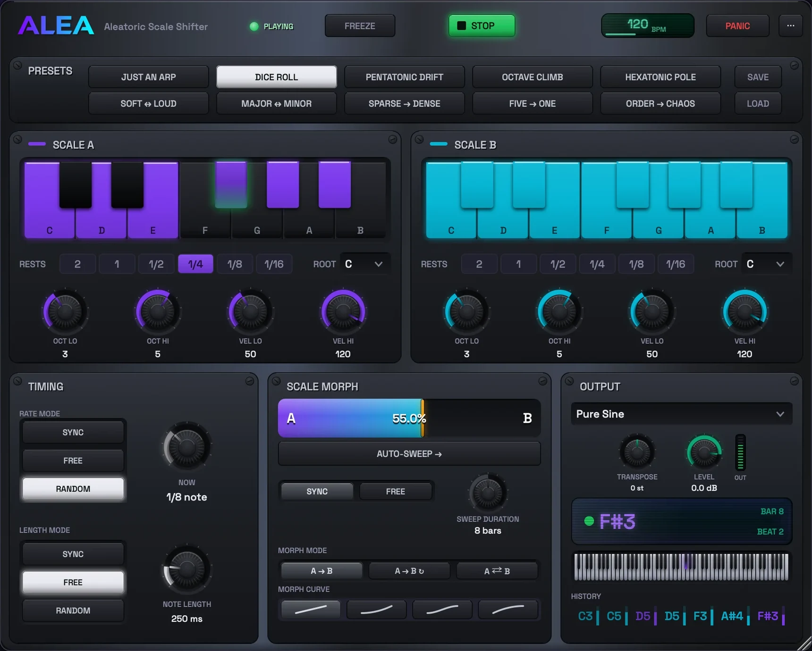Select the ease-out morph curve icon
This screenshot has height=651, width=812.
pyautogui.click(x=507, y=609)
